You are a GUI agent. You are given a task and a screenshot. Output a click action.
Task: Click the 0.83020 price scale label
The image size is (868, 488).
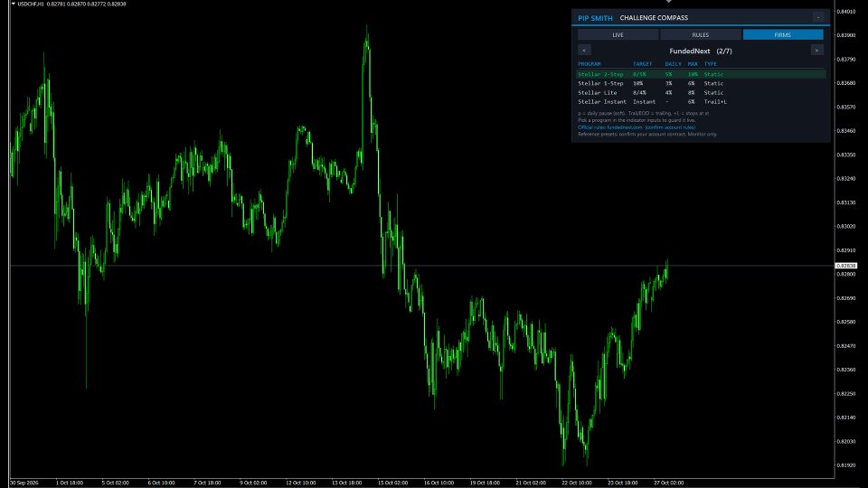tap(846, 226)
